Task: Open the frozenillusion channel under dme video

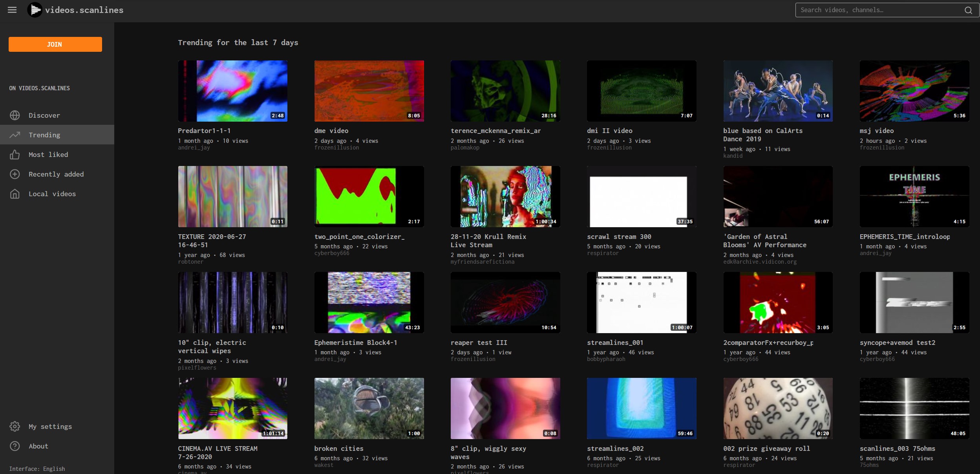Action: 336,148
